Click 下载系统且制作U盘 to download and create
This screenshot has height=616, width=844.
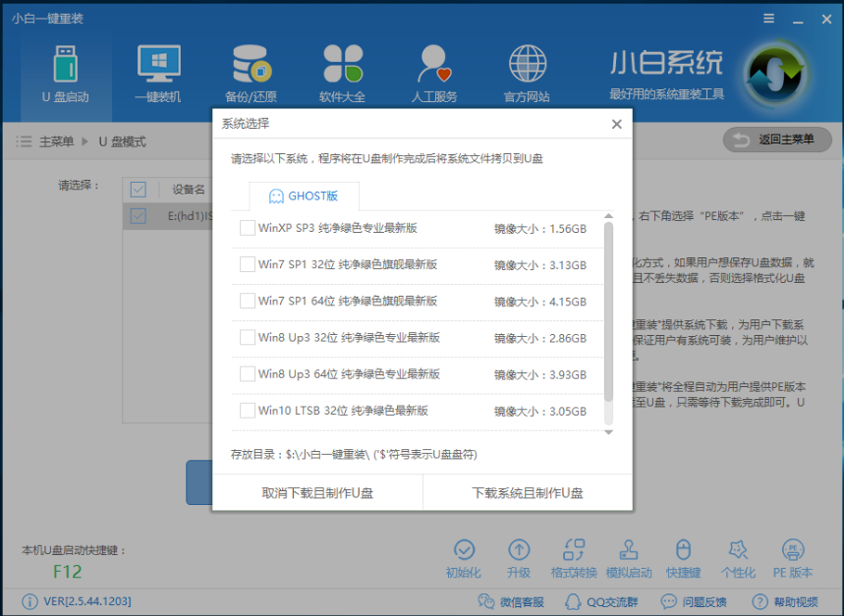pyautogui.click(x=530, y=492)
